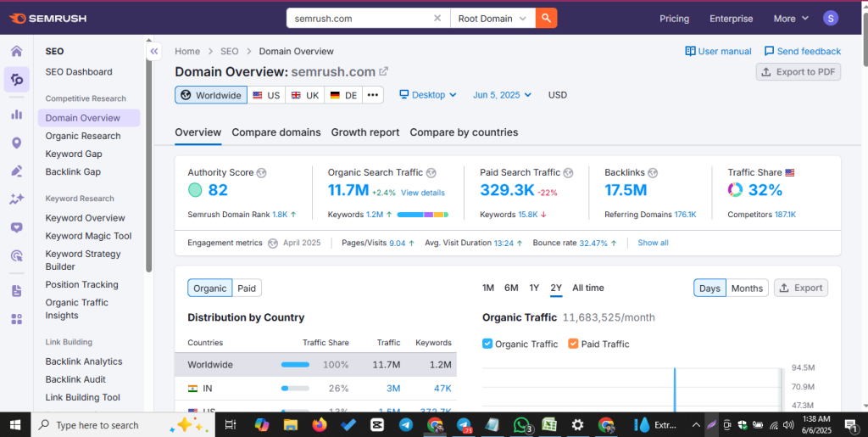868x437 pixels.
Task: Open Firefox from the taskbar
Action: [320, 425]
